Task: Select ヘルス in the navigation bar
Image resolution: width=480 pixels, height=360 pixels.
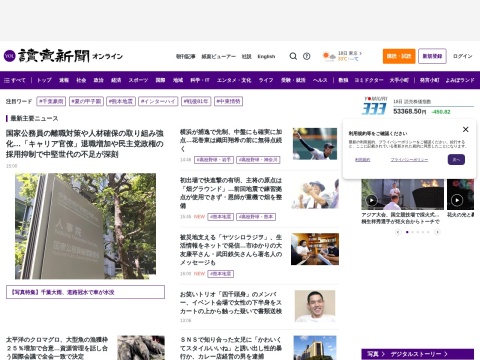Action: click(x=320, y=80)
